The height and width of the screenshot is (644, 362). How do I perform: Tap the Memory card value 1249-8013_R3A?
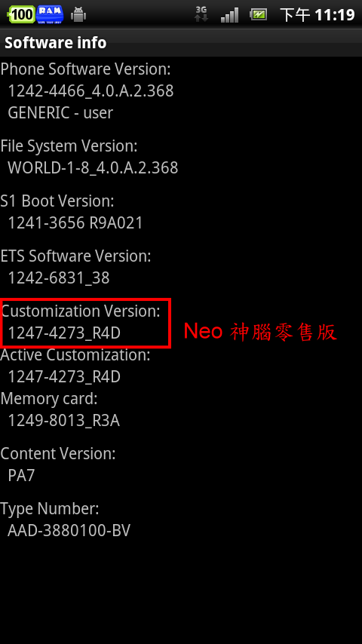pyautogui.click(x=63, y=421)
